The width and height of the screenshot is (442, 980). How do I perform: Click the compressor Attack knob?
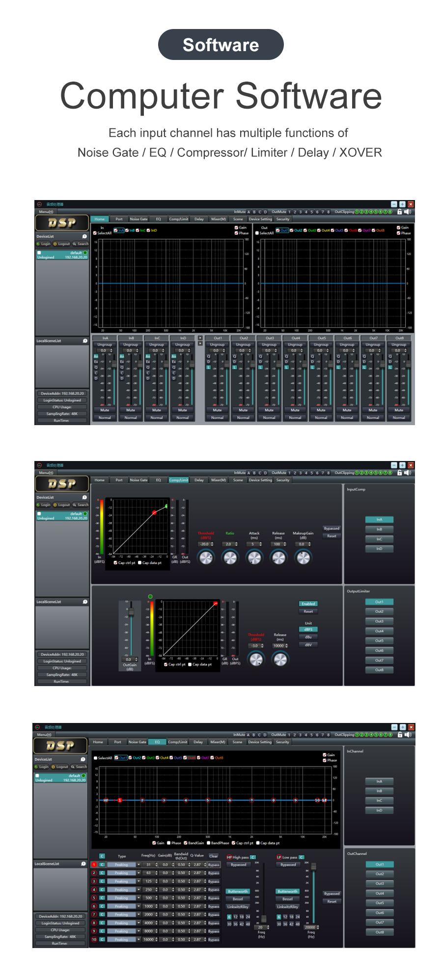[254, 557]
